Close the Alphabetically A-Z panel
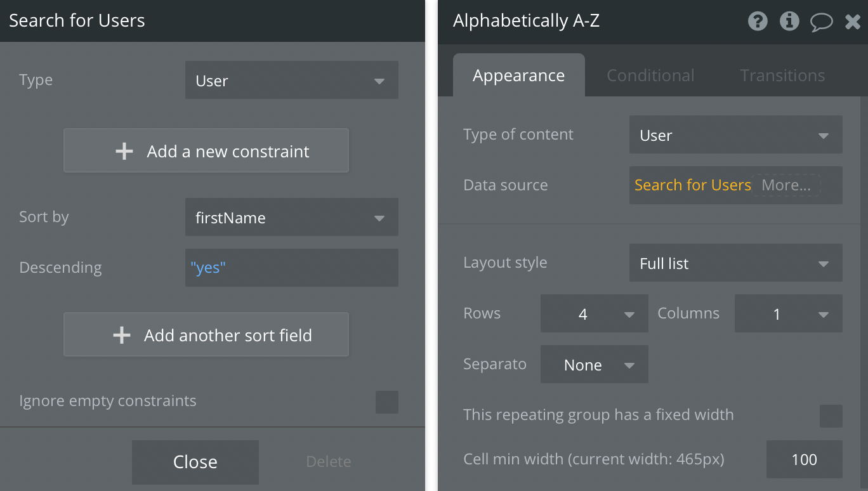The image size is (868, 491). click(853, 22)
